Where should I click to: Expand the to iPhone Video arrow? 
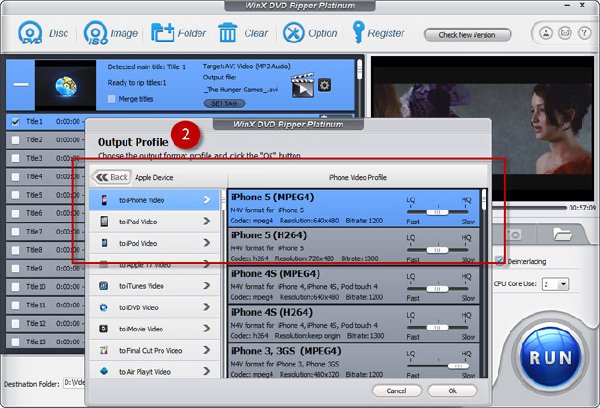tap(207, 200)
